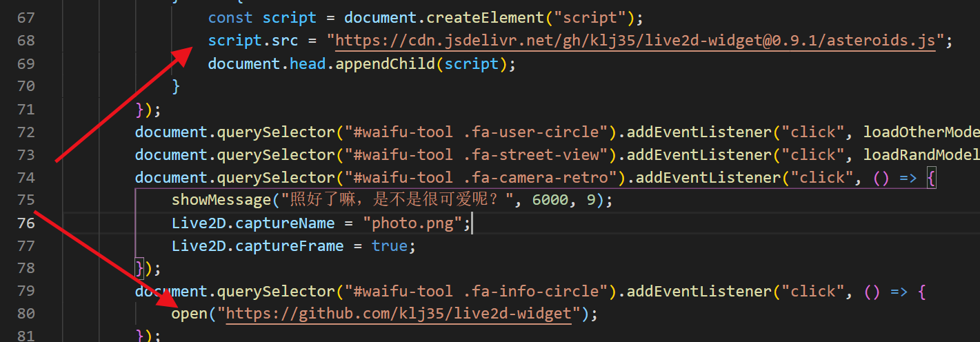Image resolution: width=980 pixels, height=342 pixels.
Task: Click line number 79 in the gutter
Action: coord(26,291)
